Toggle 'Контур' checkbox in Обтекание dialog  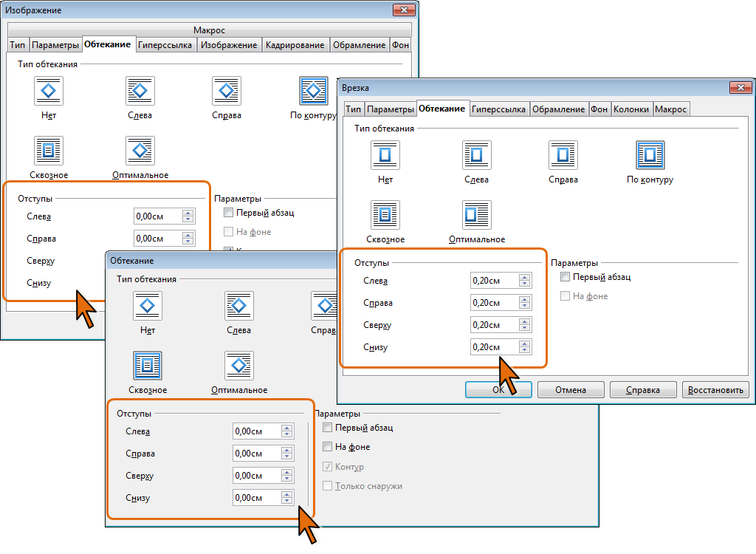pos(327,466)
